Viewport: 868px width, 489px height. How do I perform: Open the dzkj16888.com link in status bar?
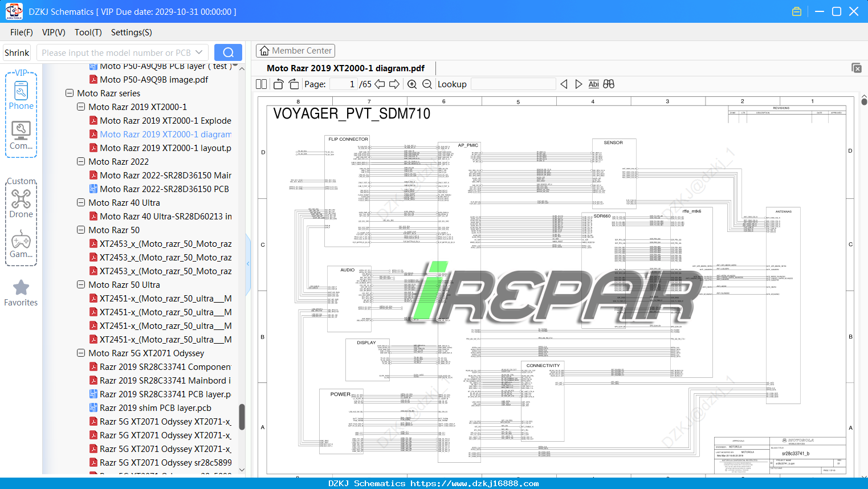[x=475, y=483]
